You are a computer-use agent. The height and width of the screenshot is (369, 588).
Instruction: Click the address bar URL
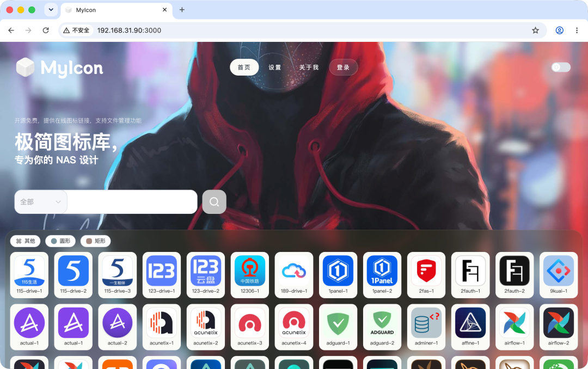(130, 30)
